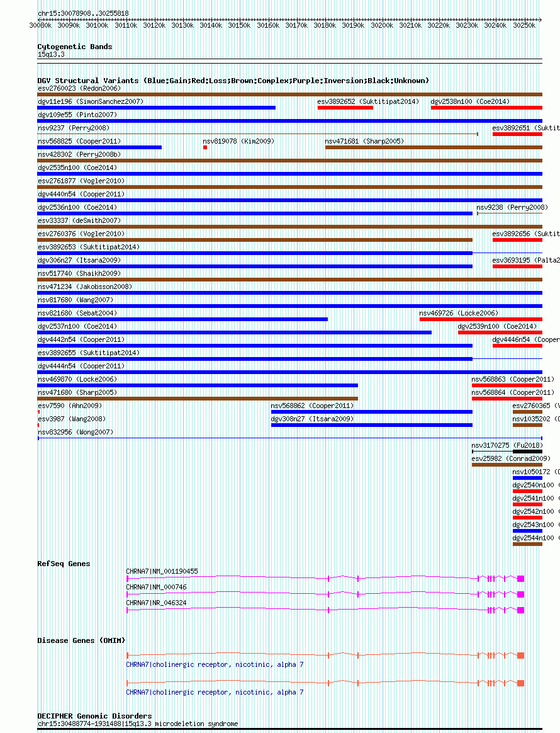
Task: Open variant dgv2537n100 (Coe2014)
Action: pyautogui.click(x=77, y=326)
